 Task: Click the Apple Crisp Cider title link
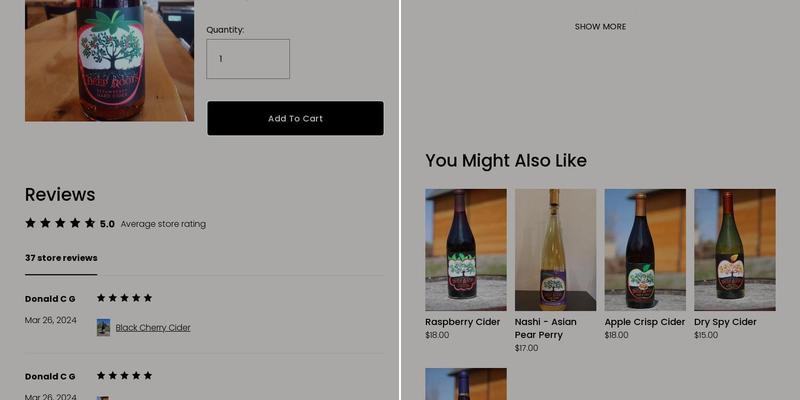[x=644, y=322]
